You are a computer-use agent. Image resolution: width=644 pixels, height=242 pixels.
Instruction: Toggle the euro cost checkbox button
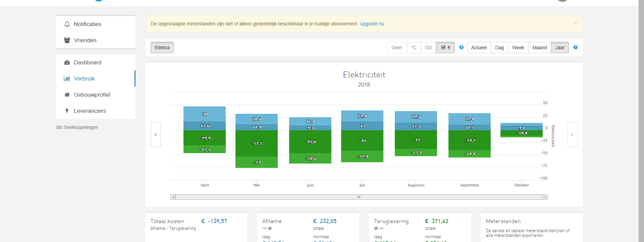446,48
